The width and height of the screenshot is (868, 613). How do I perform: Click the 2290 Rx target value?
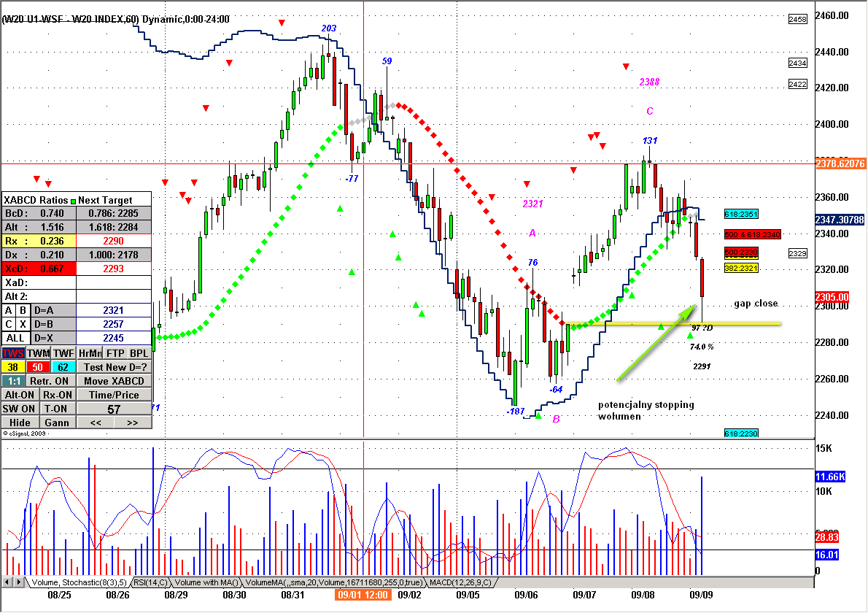114,241
